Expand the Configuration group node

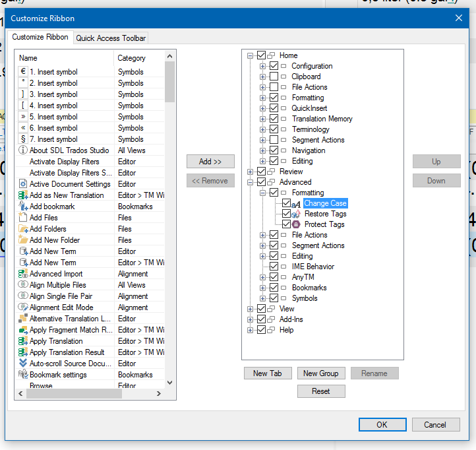[x=262, y=66]
